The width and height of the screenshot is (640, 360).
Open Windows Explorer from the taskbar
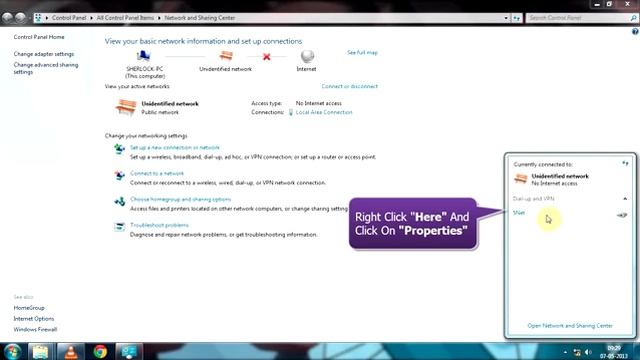pyautogui.click(x=40, y=352)
